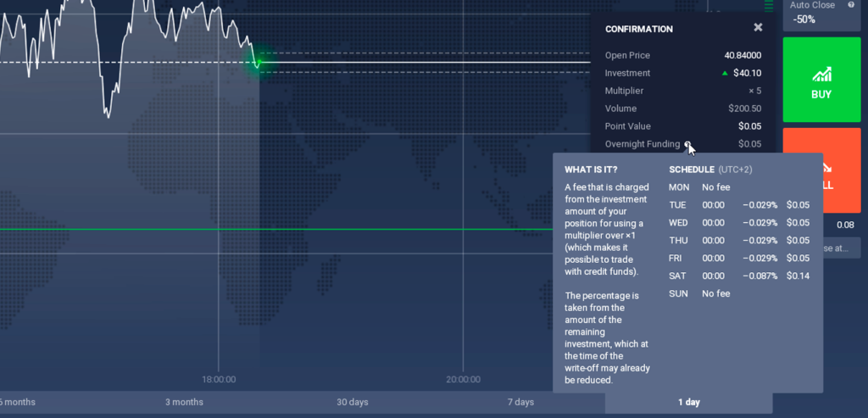Click the glowing current price point on chart
This screenshot has height=418, width=868.
[x=259, y=62]
